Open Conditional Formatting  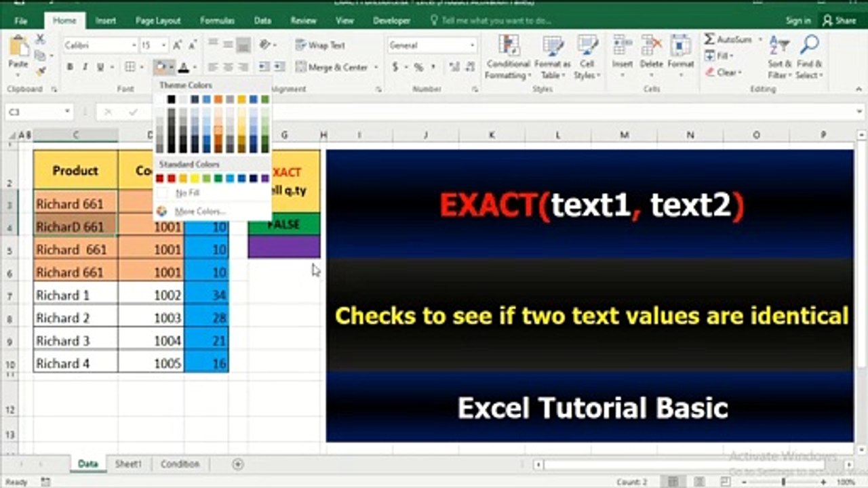[509, 57]
